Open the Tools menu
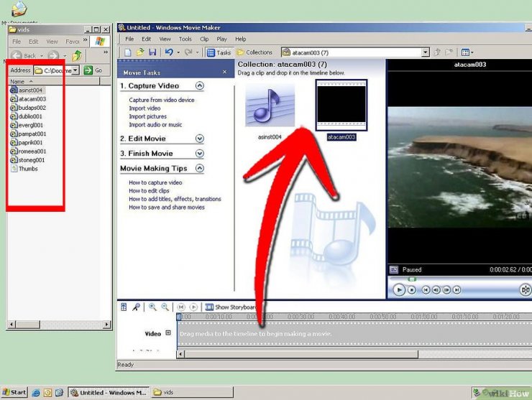This screenshot has width=532, height=400. [185, 39]
